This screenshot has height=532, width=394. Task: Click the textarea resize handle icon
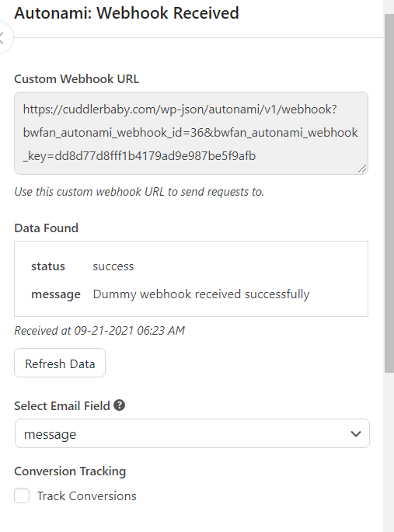click(362, 169)
